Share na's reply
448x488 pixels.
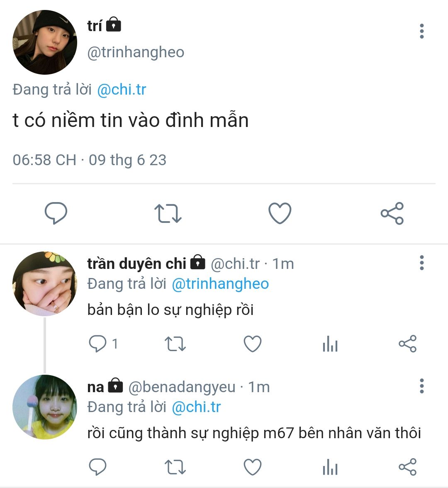click(x=407, y=467)
